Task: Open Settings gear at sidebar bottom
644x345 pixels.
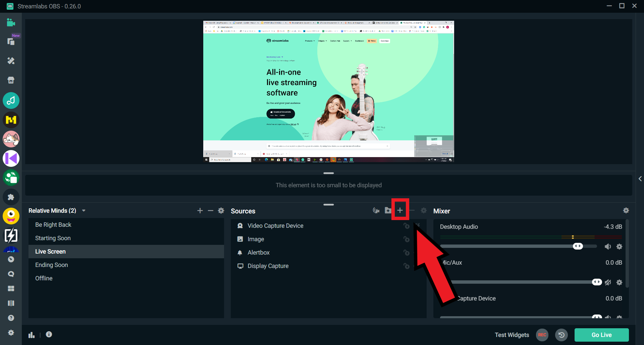Action: tap(11, 333)
